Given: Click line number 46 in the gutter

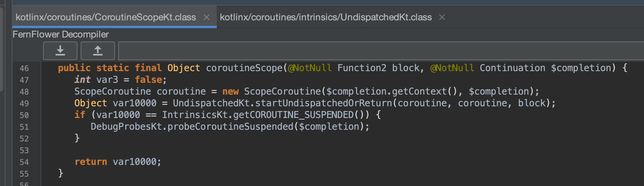Looking at the screenshot, I should tap(24, 68).
